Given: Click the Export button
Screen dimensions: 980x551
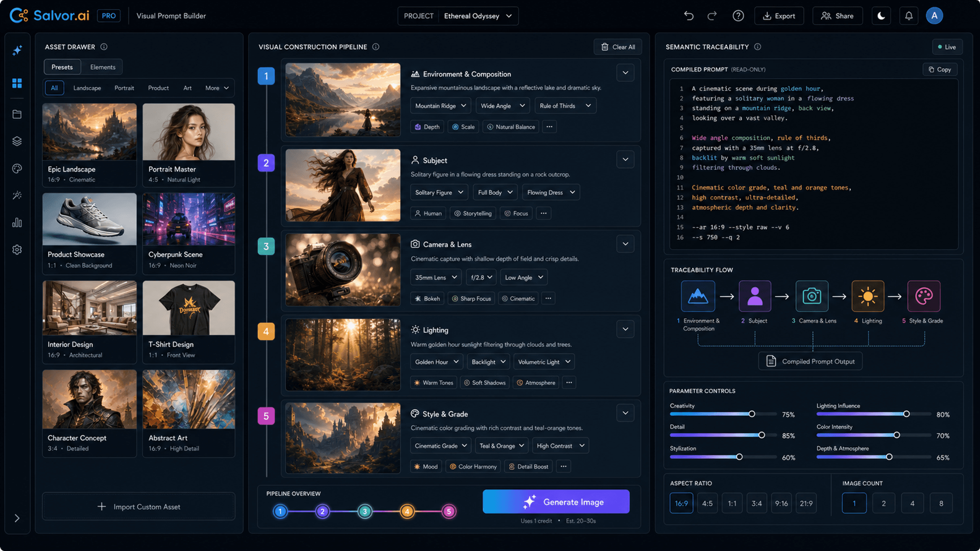Looking at the screenshot, I should [x=779, y=16].
